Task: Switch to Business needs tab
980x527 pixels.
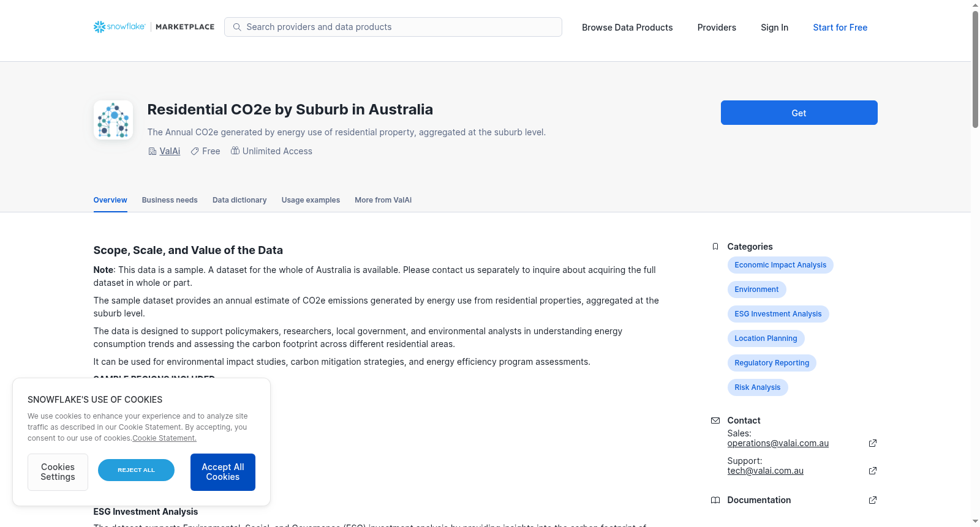Action: click(x=170, y=200)
